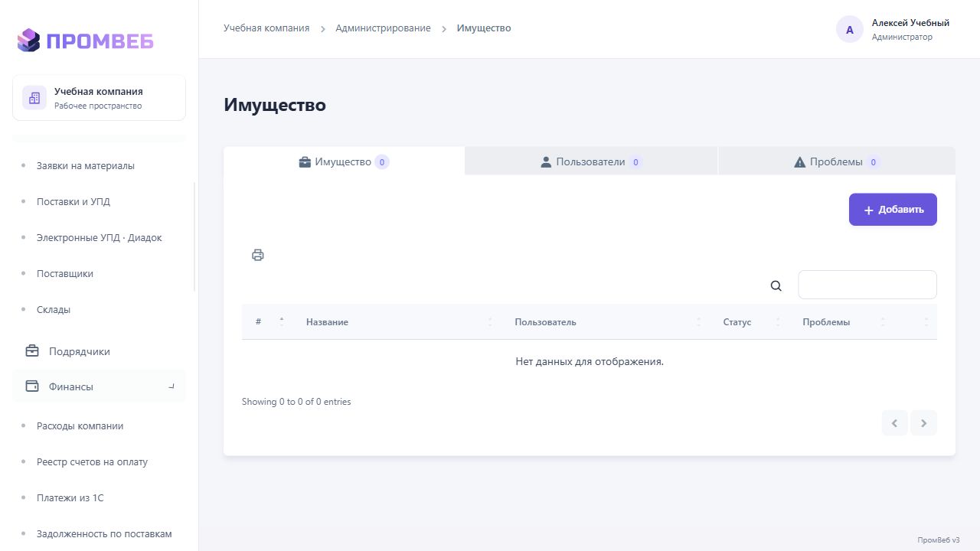Image resolution: width=980 pixels, height=551 pixels.
Task: Click the print icon above the table
Action: coord(258,255)
